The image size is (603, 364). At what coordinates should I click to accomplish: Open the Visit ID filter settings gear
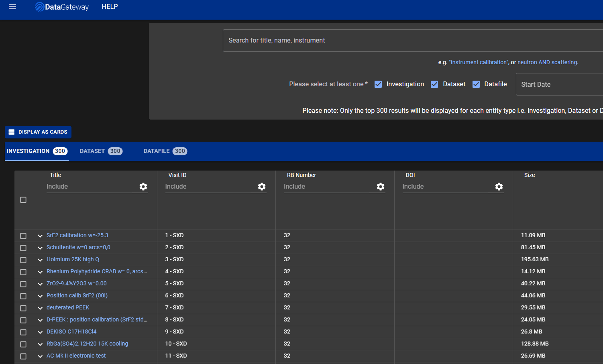pos(261,187)
